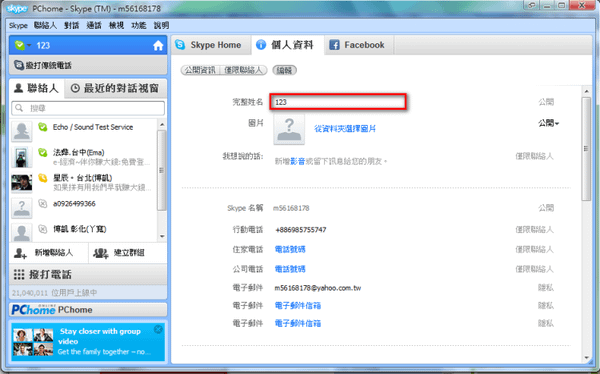Viewport: 600px width, 374px height.
Task: Click avatar of 法舜.台中 contact
Action: pos(21,157)
